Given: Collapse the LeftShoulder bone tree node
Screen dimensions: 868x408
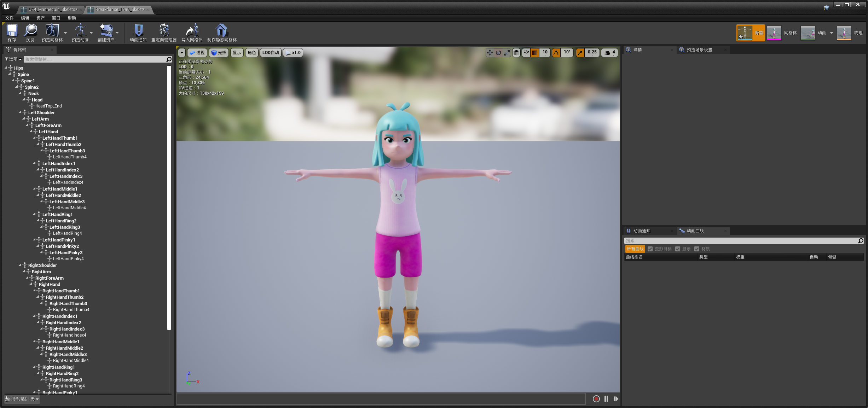Looking at the screenshot, I should point(20,112).
